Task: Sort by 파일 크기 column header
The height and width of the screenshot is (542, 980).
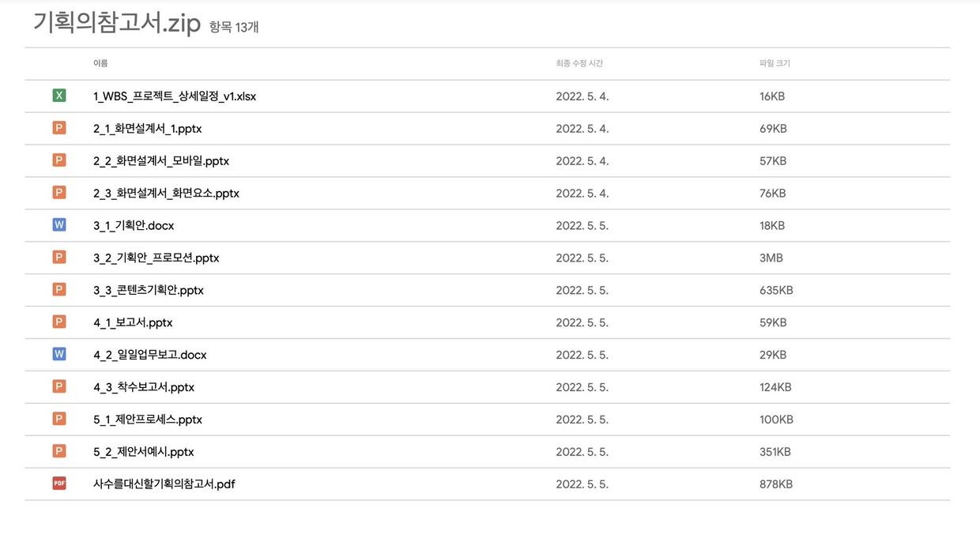Action: click(775, 63)
